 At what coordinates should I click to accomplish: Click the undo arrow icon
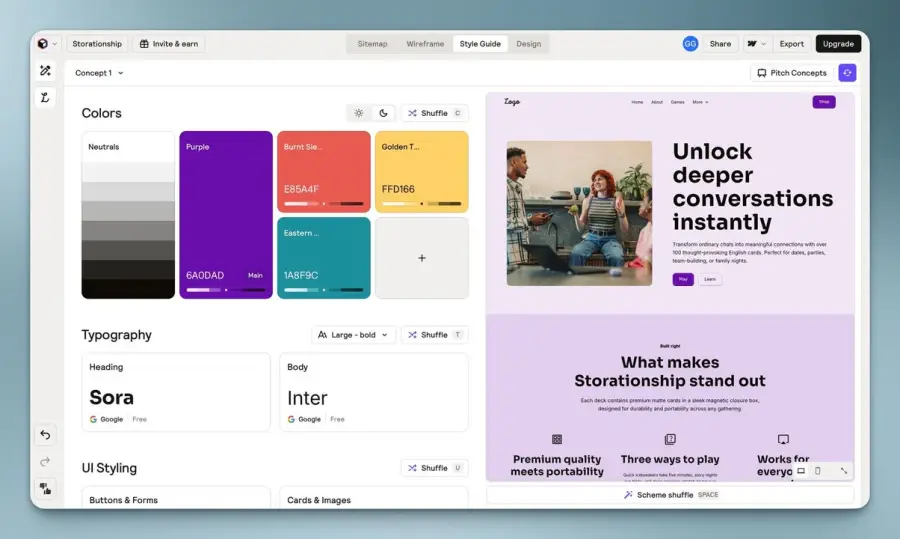coord(45,435)
